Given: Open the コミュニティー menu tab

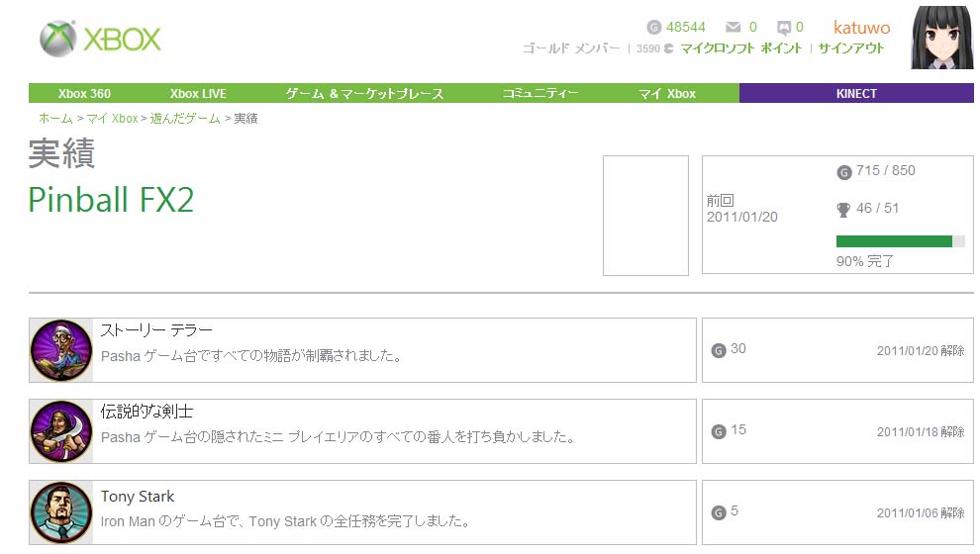Looking at the screenshot, I should [x=540, y=94].
